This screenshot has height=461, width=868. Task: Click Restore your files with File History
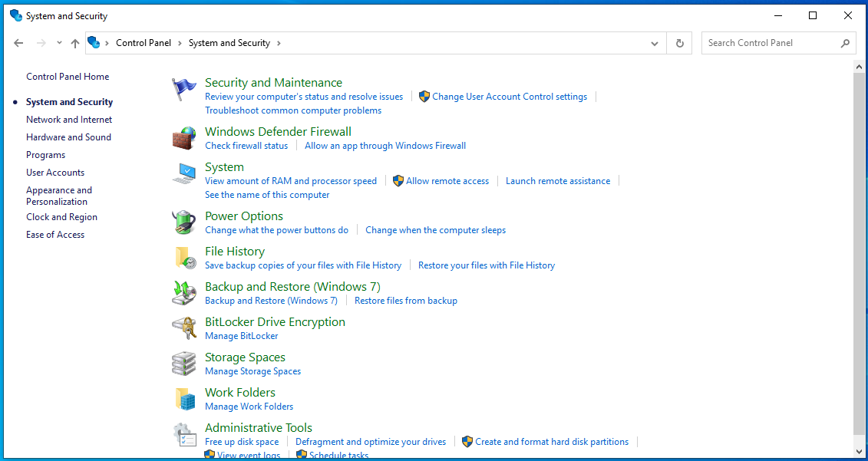[487, 265]
